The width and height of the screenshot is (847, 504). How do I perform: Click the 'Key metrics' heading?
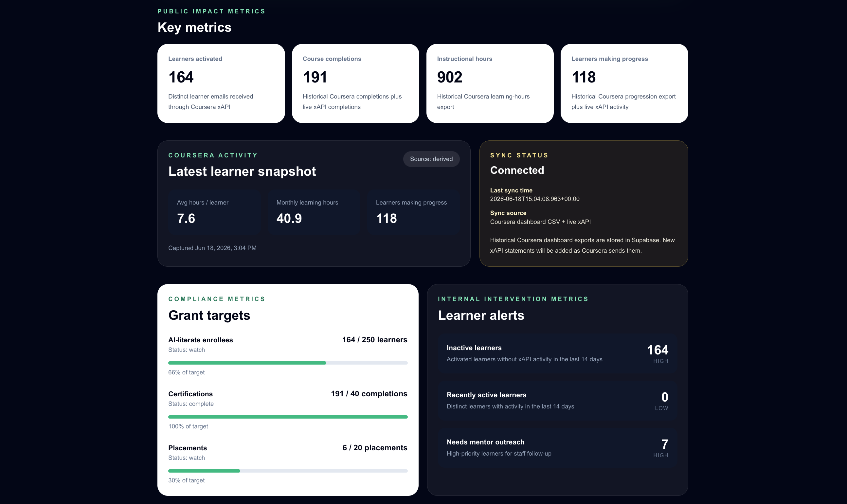pyautogui.click(x=195, y=27)
